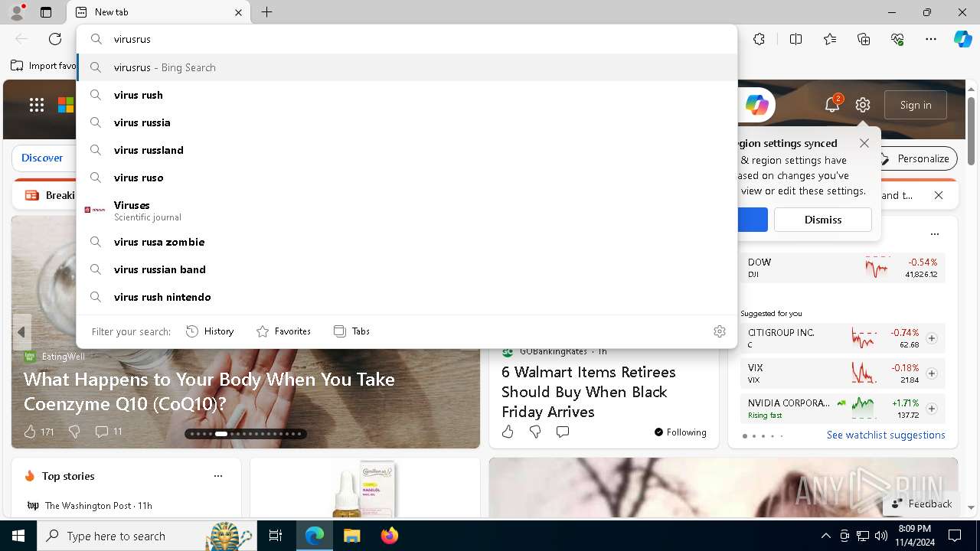The height and width of the screenshot is (551, 980).
Task: Open the page Copilot colorful icon
Action: pyautogui.click(x=756, y=105)
